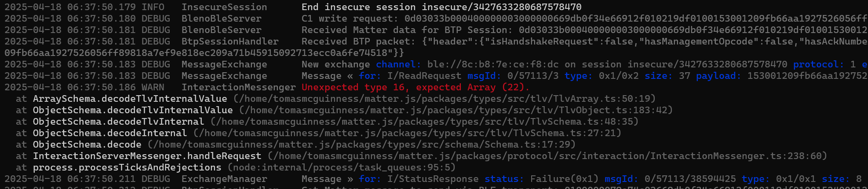Click the InteractionMessenger logger name
868x189 pixels.
click(238, 87)
